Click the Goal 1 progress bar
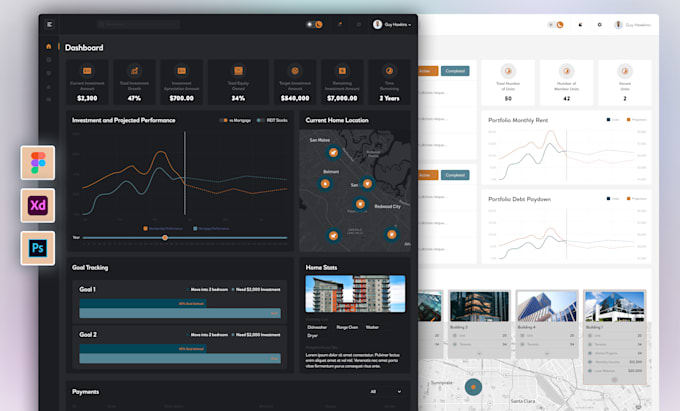 coord(180,309)
